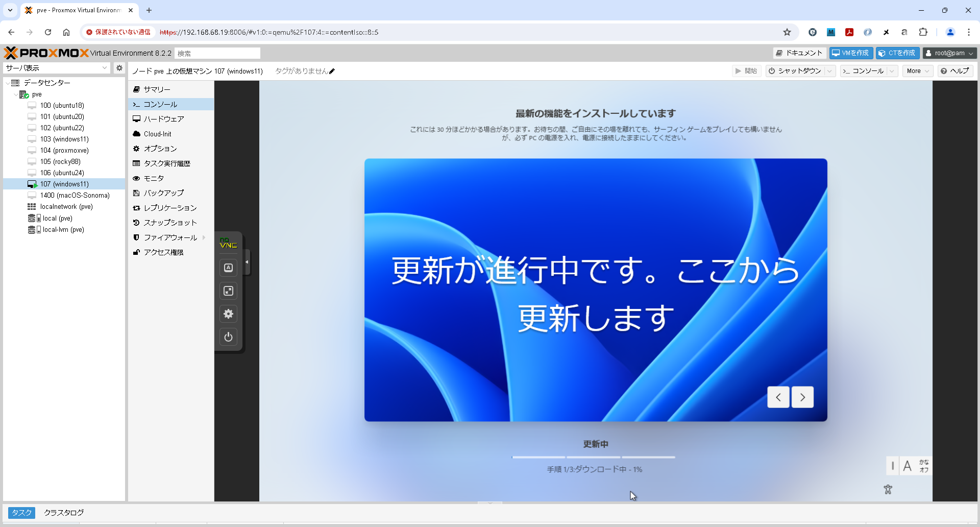Select VM 104 (proxmoxve) in tree
This screenshot has width=980, height=527.
pyautogui.click(x=64, y=151)
